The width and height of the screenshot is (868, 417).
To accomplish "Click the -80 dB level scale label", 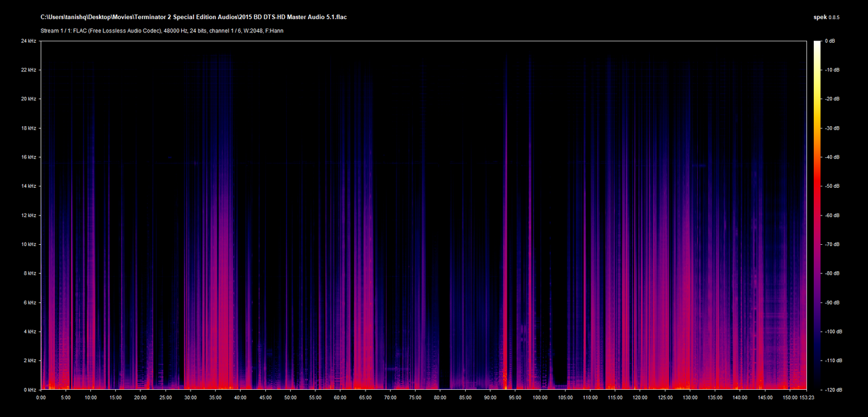I will [831, 274].
